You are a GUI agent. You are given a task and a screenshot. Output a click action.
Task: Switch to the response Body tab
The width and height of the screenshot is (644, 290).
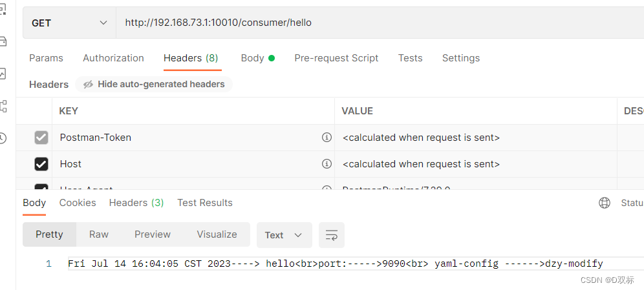(34, 203)
